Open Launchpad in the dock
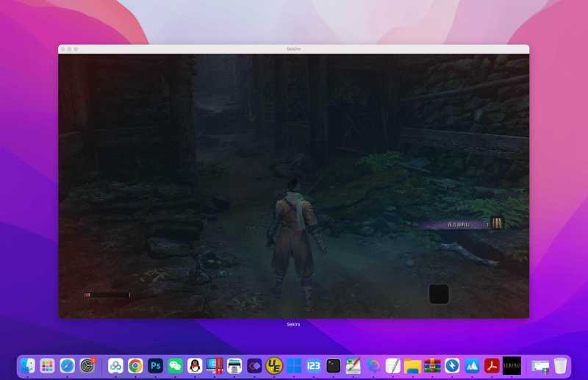 (47, 366)
